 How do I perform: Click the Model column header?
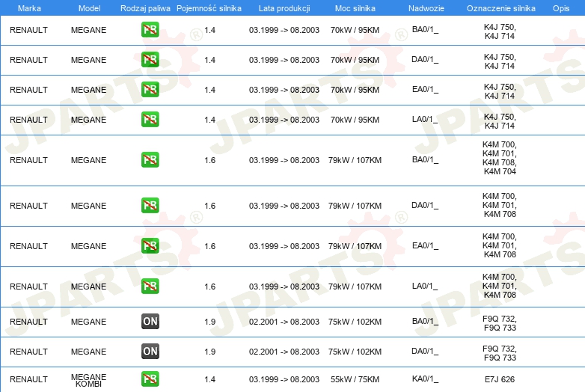pyautogui.click(x=89, y=8)
